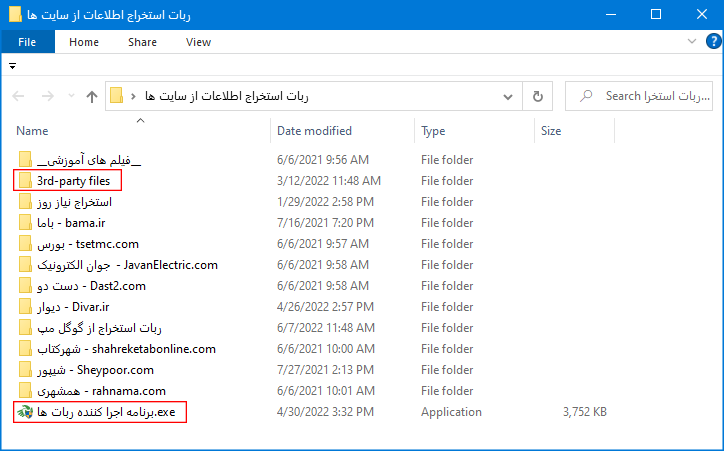Screen dimensions: 724x451
Task: Click the Back navigation arrow
Action: coord(19,97)
